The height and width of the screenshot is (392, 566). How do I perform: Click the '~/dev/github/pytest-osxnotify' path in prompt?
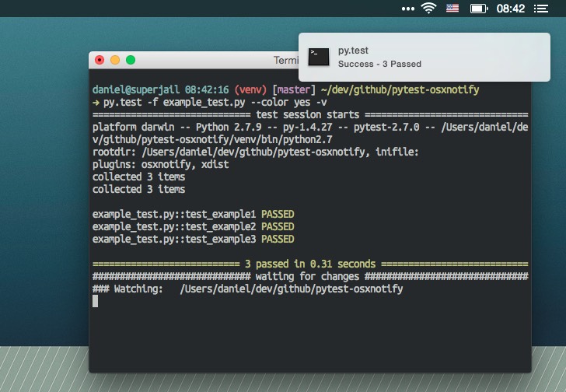point(400,89)
